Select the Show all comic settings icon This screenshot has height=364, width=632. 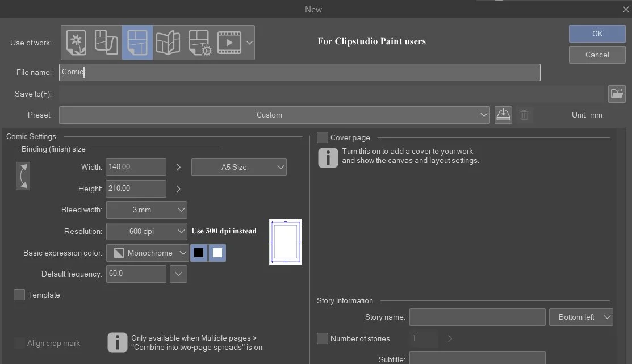(x=200, y=43)
